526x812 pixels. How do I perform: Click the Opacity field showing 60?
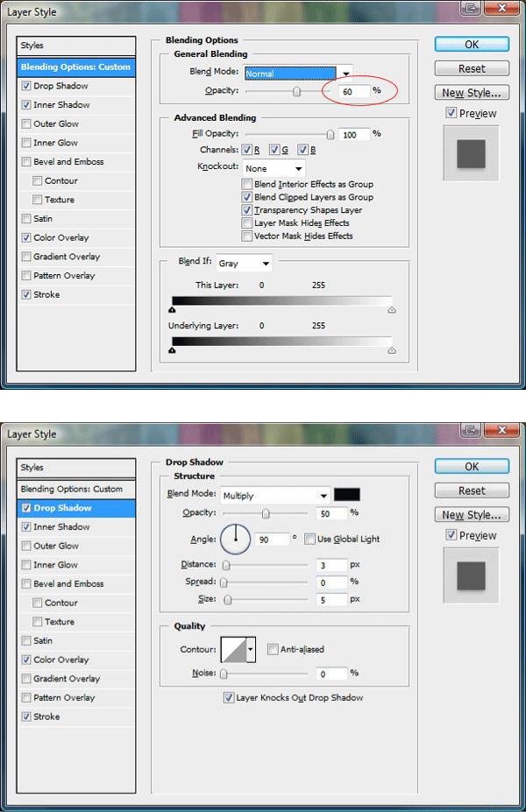point(354,91)
